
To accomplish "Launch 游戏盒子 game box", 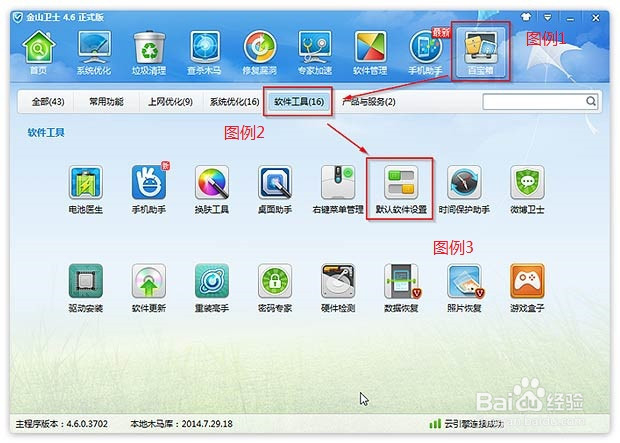I will tap(527, 288).
